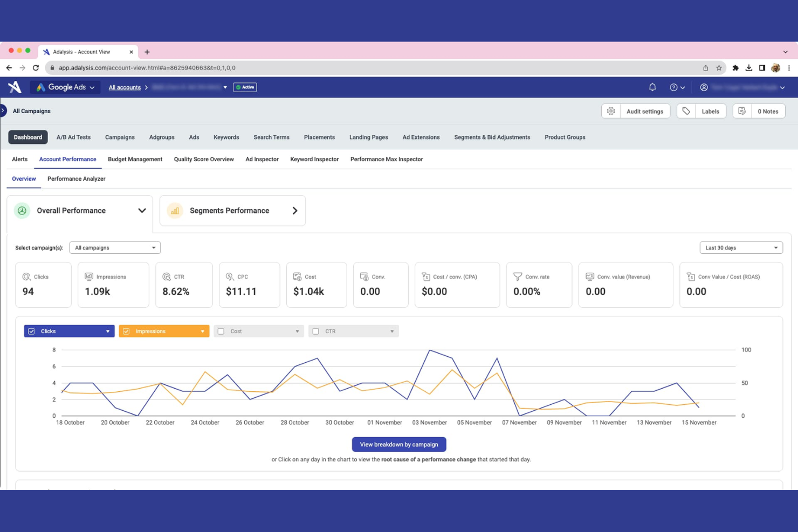The image size is (798, 532).
Task: Switch to the Performance Analyzer tab
Action: (x=76, y=178)
